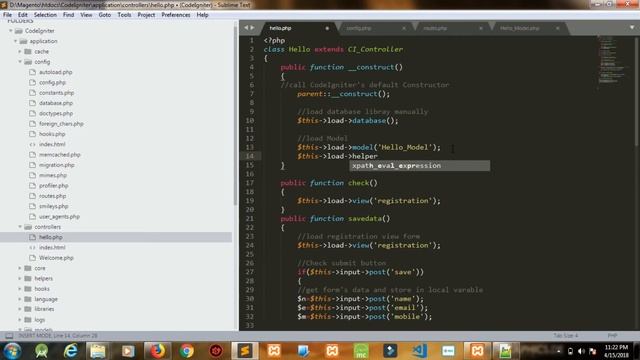Expand the language folder
This screenshot has height=360, width=640.
tap(20, 299)
